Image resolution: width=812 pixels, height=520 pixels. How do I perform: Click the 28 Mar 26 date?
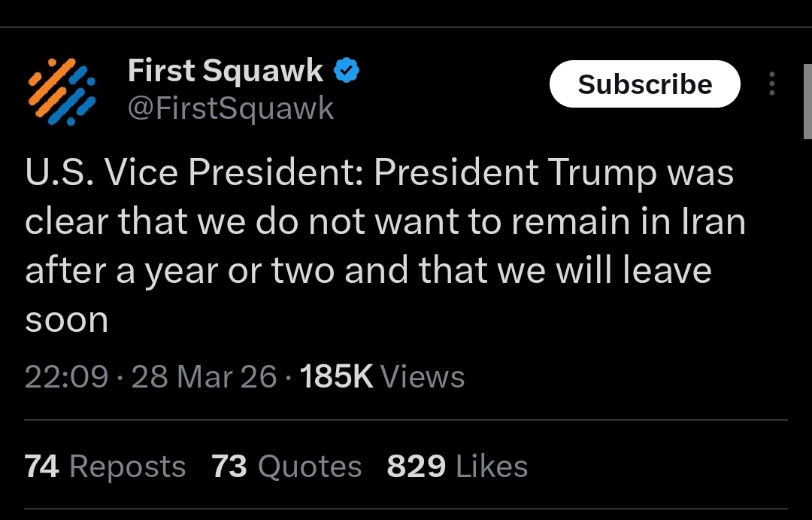tap(205, 376)
